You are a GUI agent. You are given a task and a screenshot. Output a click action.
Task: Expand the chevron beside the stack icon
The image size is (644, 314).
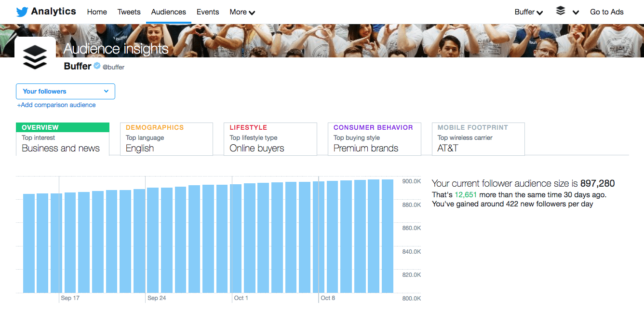click(577, 12)
